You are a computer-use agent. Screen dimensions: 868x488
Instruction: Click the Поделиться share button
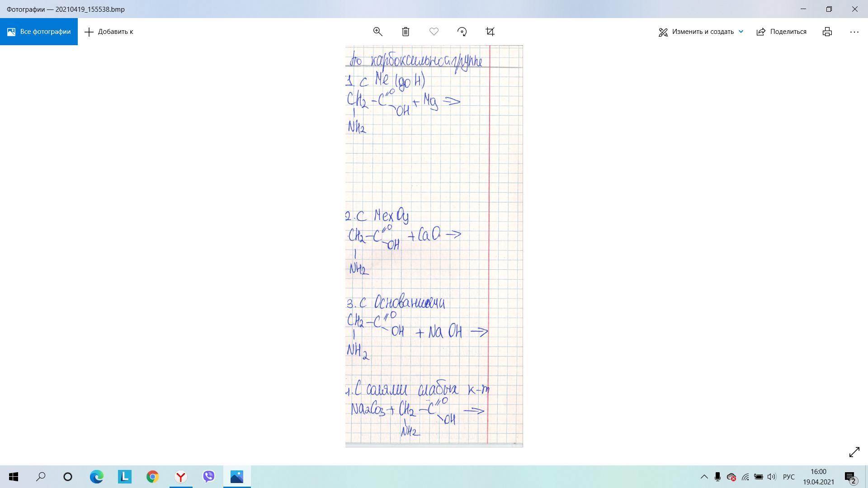(782, 32)
